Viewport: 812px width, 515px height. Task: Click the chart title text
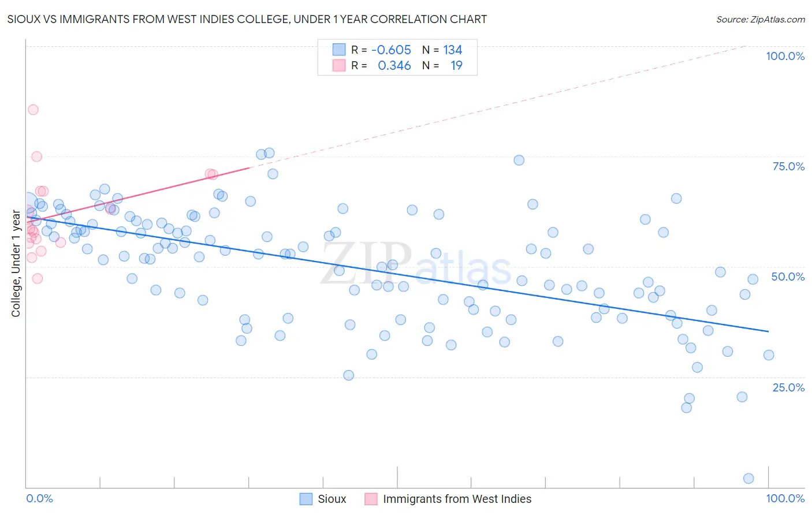(x=247, y=19)
